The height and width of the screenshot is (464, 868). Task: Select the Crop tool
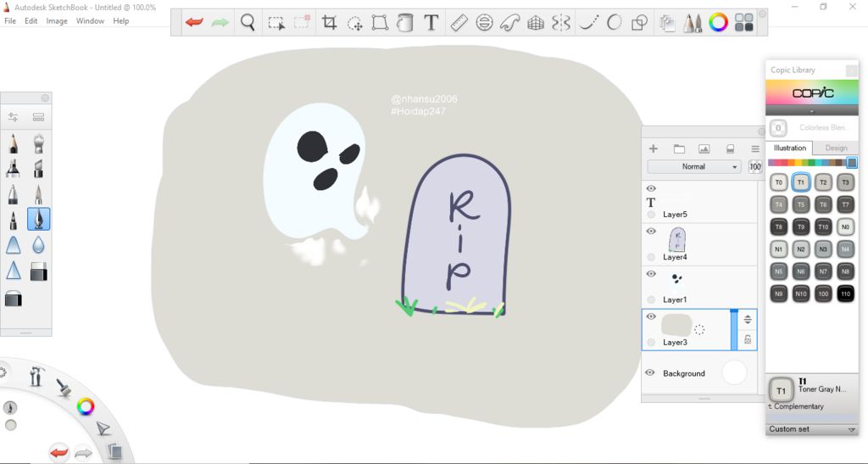330,23
